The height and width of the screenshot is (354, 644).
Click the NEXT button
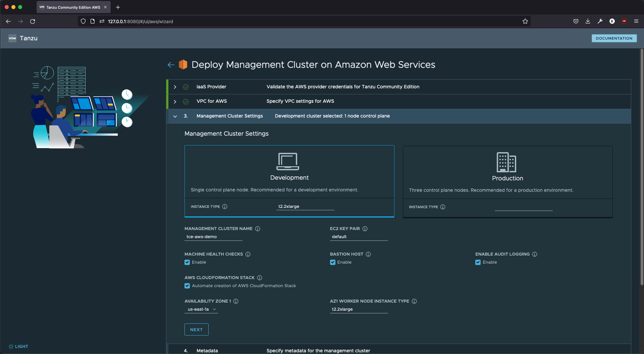[197, 329]
